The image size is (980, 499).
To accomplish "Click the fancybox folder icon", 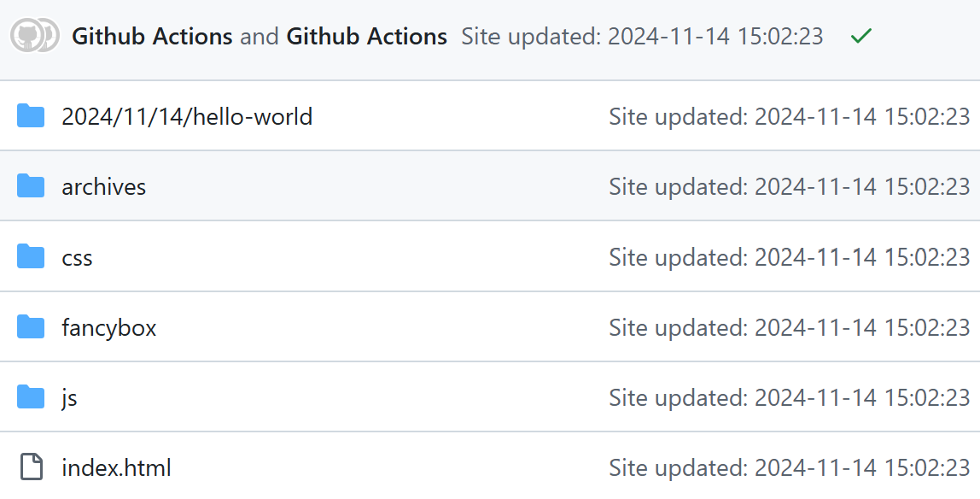I will click(31, 326).
